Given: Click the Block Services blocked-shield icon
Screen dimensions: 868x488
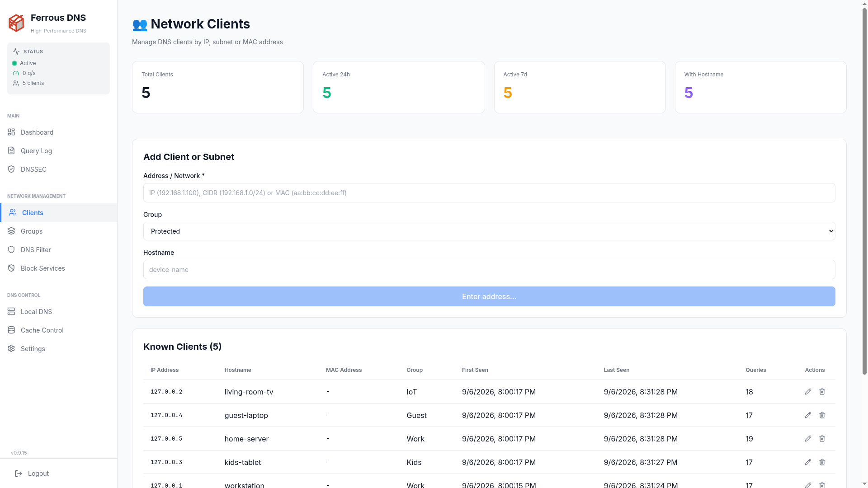Looking at the screenshot, I should click(11, 268).
